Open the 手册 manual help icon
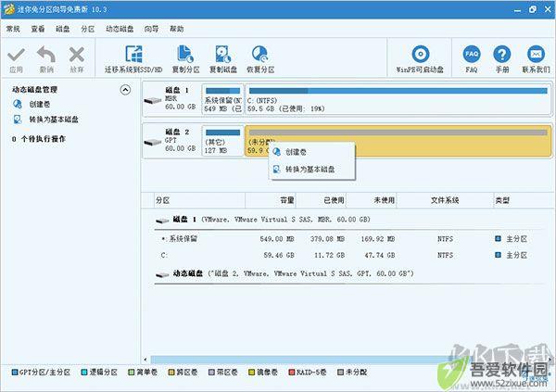The height and width of the screenshot is (392, 556). click(x=502, y=55)
